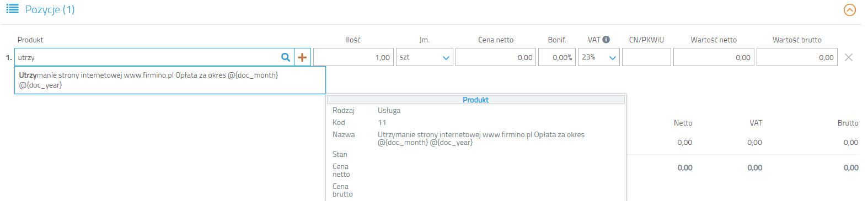868x201 pixels.
Task: Click the Produkt column label
Action: (30, 40)
